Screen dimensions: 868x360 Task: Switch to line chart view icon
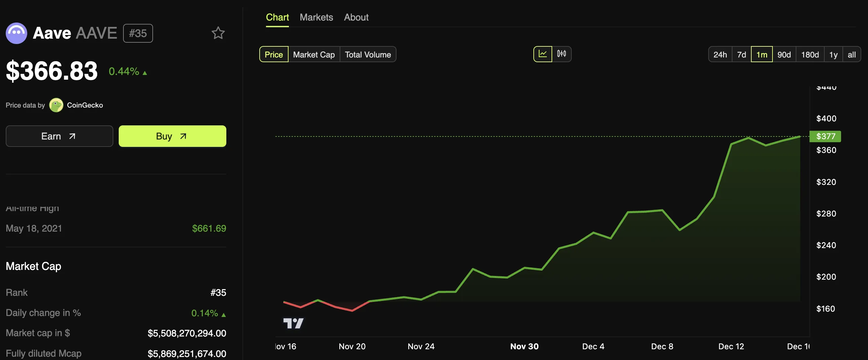tap(542, 54)
